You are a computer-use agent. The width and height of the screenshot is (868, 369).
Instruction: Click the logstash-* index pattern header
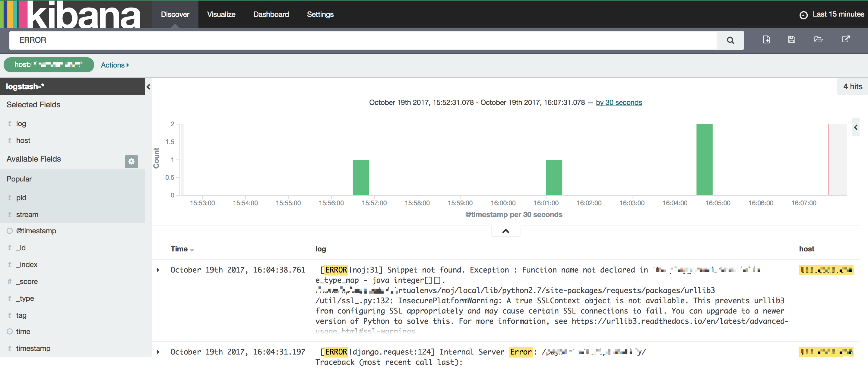click(x=72, y=87)
